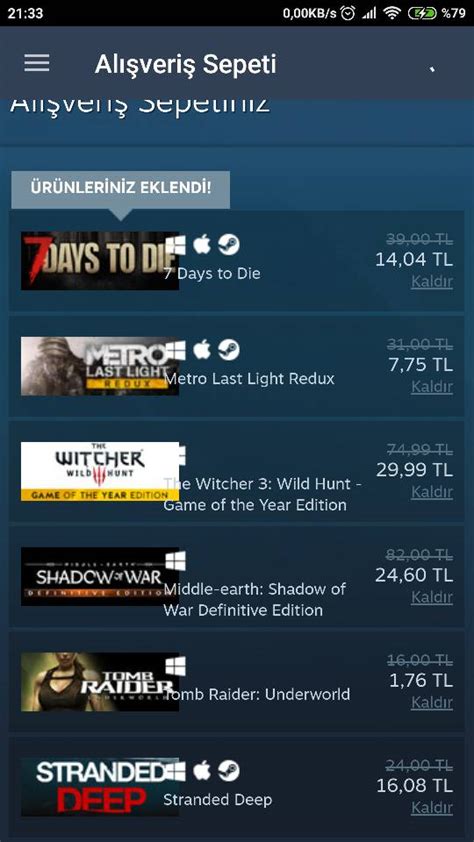Tap the Windows icon on Tomb Raider: Underworld
Screen dimensions: 474x842
(176, 666)
